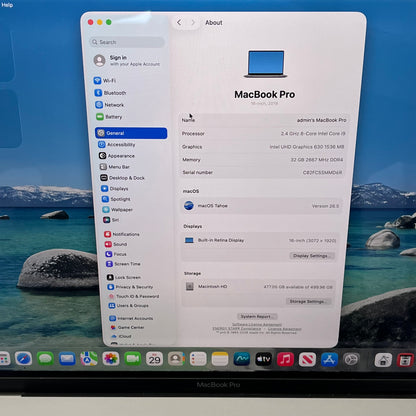Click the Intel UHD Graphics 630 value
416x416 pixels.
pyautogui.click(x=307, y=147)
